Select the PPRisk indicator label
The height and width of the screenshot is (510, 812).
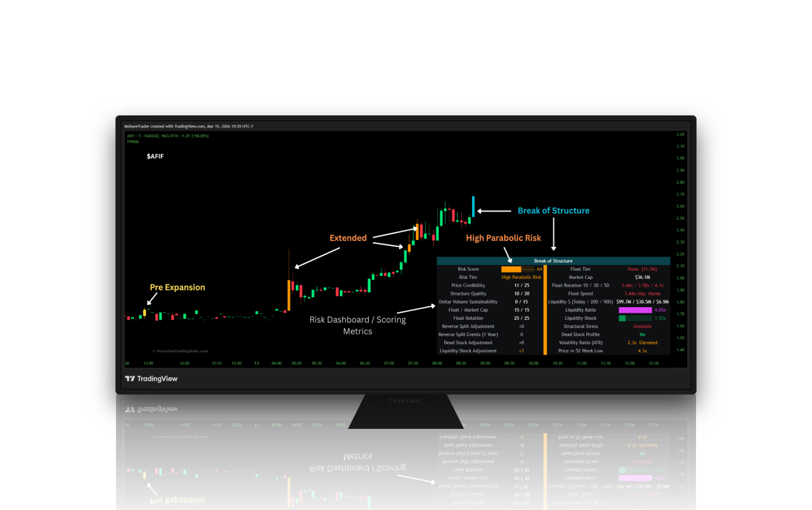(x=133, y=141)
